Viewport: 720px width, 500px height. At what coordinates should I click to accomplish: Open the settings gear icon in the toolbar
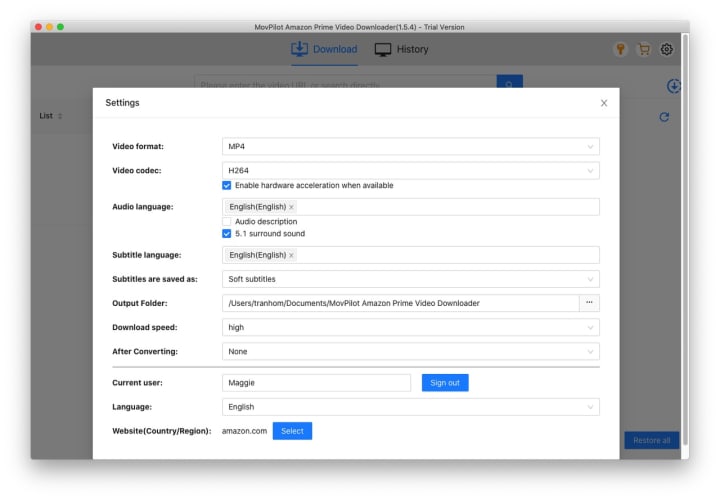(x=667, y=49)
